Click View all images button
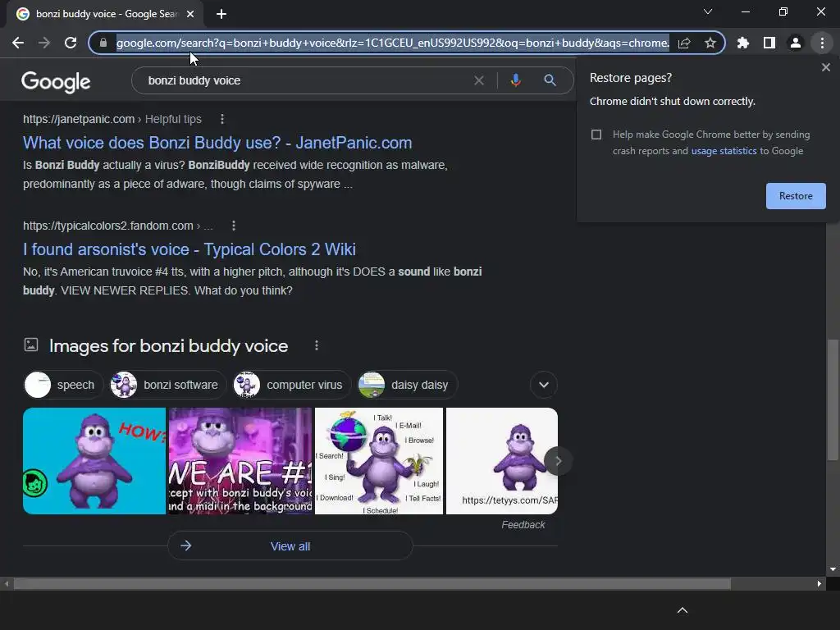This screenshot has width=840, height=630. [x=290, y=546]
